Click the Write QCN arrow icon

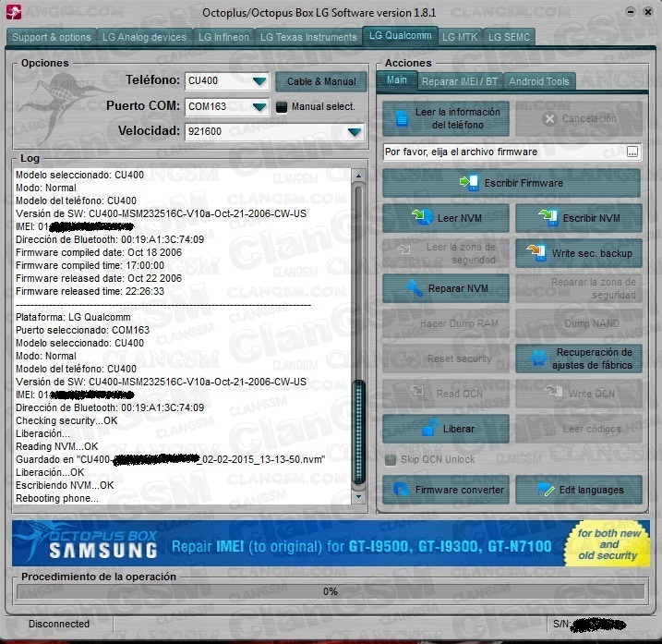tap(553, 391)
